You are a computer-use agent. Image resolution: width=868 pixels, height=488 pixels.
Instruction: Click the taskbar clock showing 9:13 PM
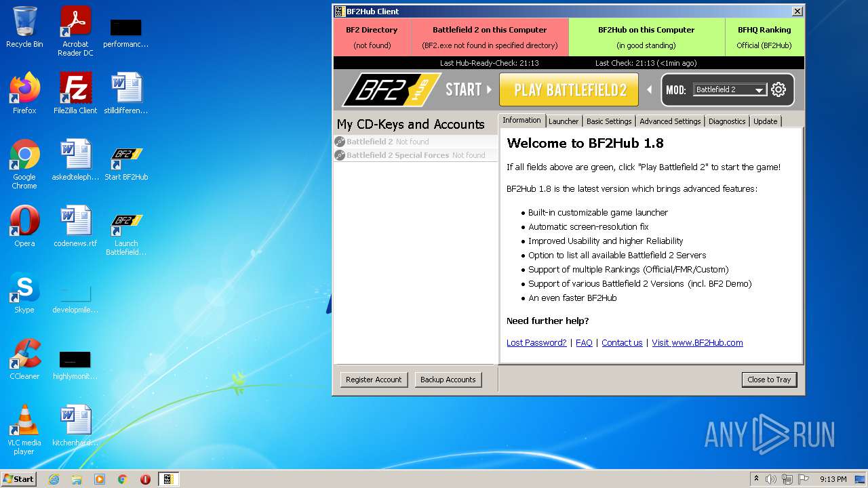(833, 479)
